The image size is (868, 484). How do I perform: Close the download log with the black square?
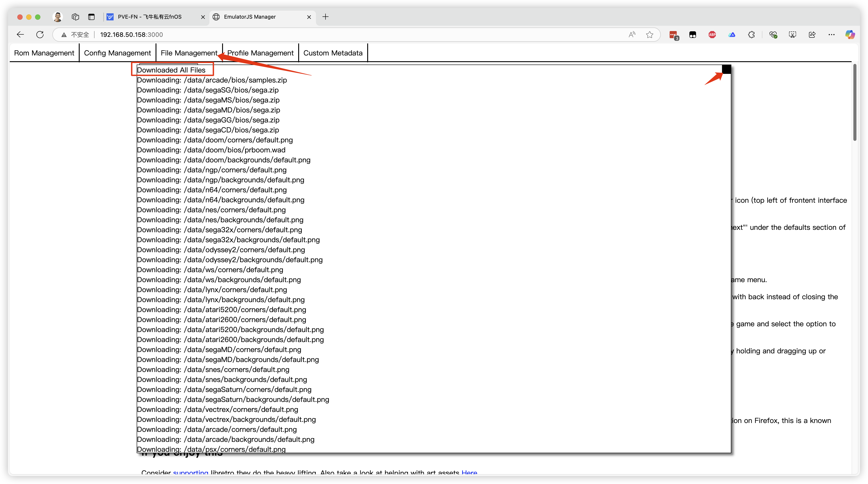tap(726, 69)
